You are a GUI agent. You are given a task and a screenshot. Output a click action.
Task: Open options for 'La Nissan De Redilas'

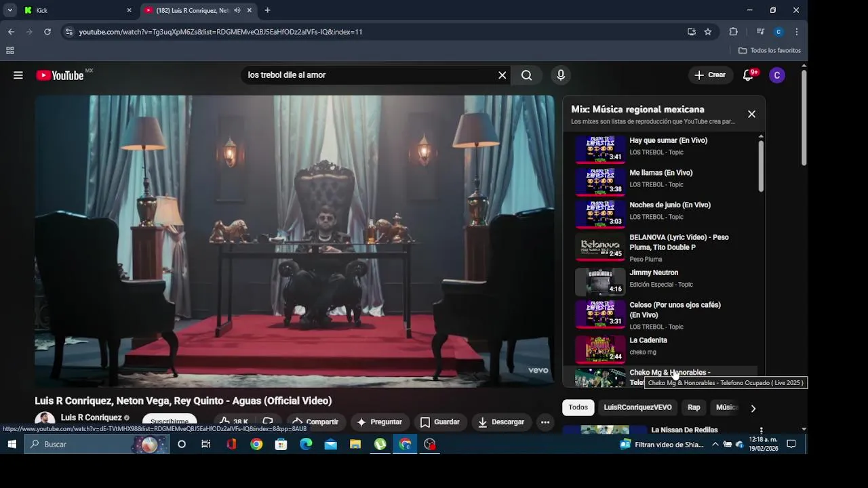[762, 430]
